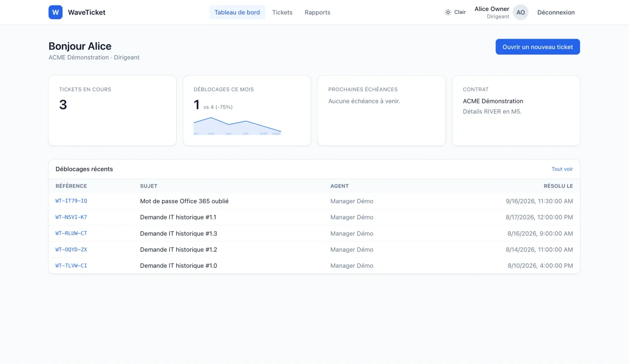Click the Agent column header
Viewport: 629px width, 364px height.
coord(339,186)
